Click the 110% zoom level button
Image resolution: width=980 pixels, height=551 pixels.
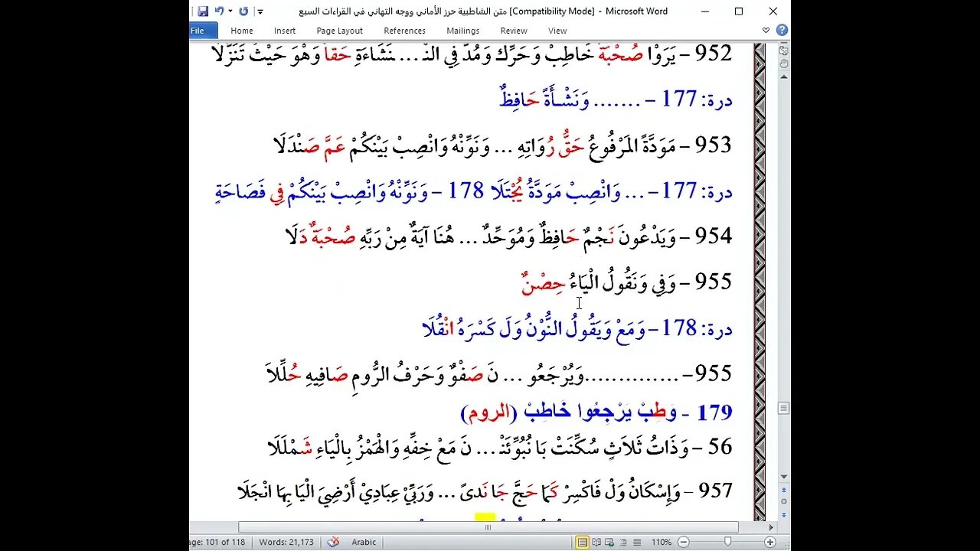pyautogui.click(x=661, y=542)
